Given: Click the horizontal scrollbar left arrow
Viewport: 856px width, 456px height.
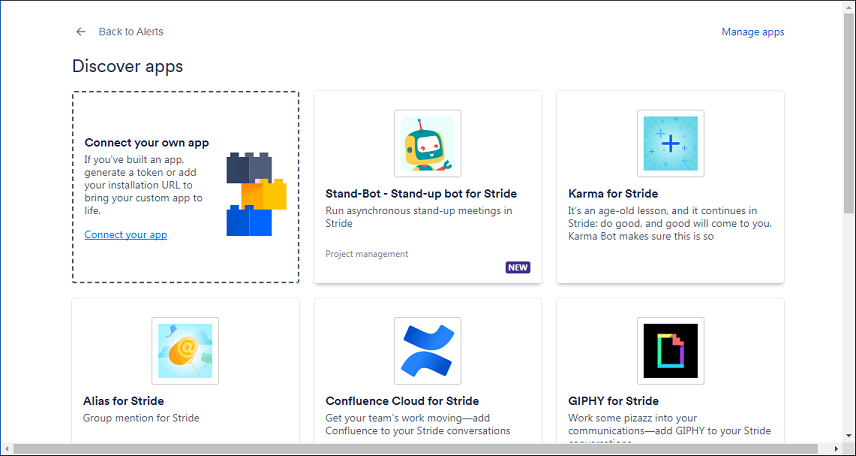Looking at the screenshot, I should pyautogui.click(x=7, y=449).
